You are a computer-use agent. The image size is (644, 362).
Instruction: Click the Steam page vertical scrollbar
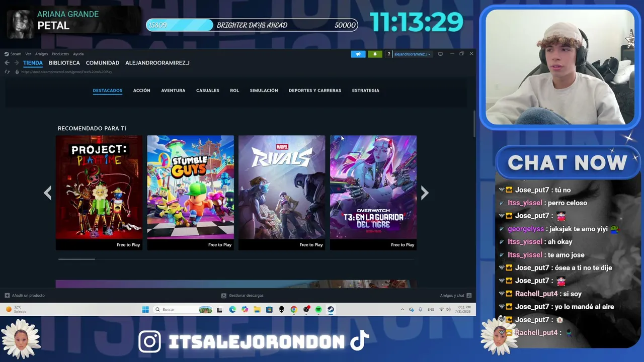pos(474,123)
